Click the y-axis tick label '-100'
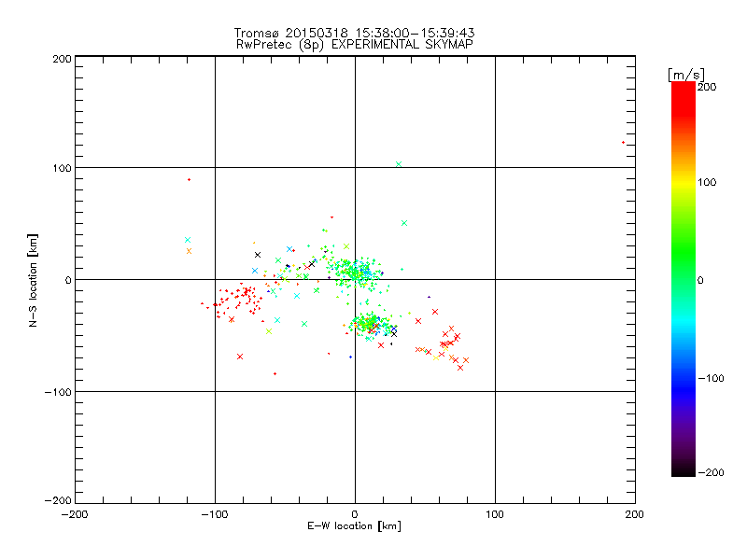The height and width of the screenshot is (560, 747). click(58, 392)
